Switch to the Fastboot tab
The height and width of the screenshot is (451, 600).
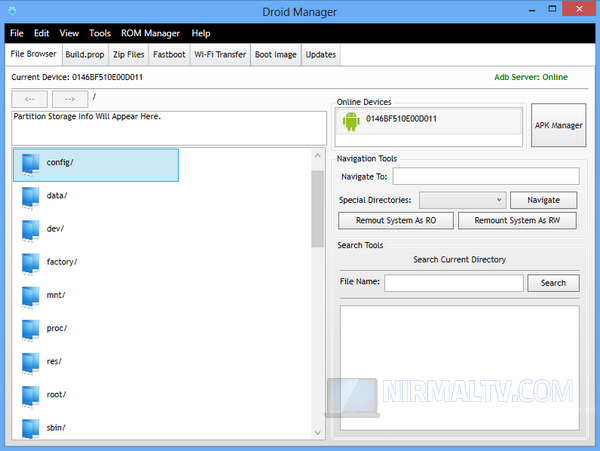169,55
